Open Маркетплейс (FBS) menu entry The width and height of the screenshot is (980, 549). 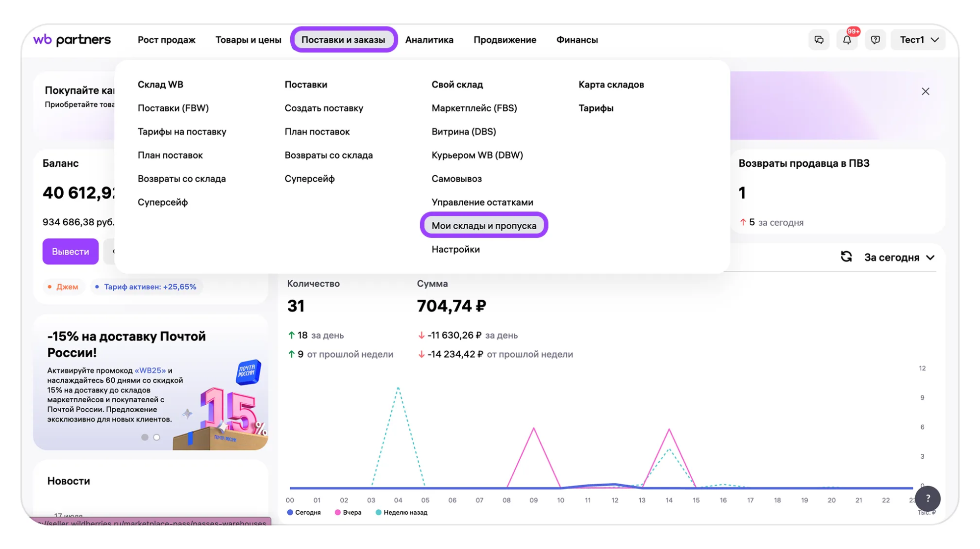[x=474, y=108]
